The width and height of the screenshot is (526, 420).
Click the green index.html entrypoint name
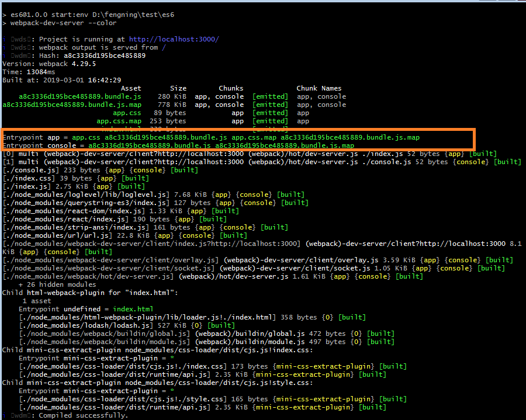133,309
